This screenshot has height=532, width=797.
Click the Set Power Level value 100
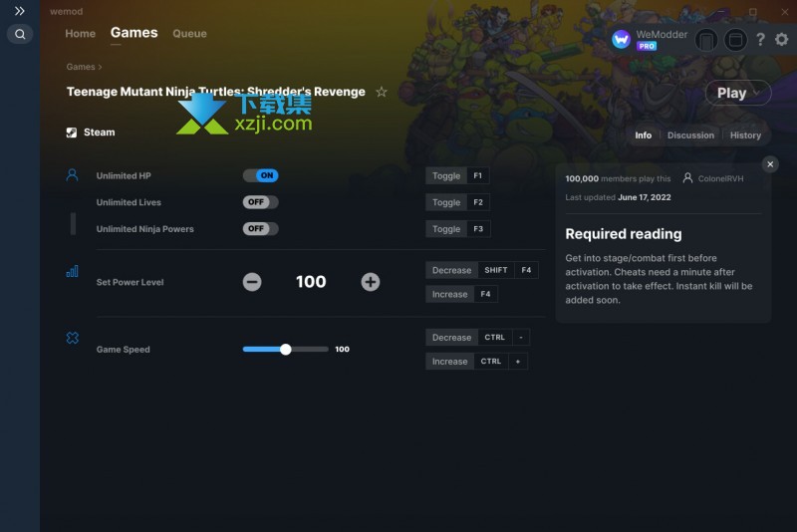click(x=311, y=282)
